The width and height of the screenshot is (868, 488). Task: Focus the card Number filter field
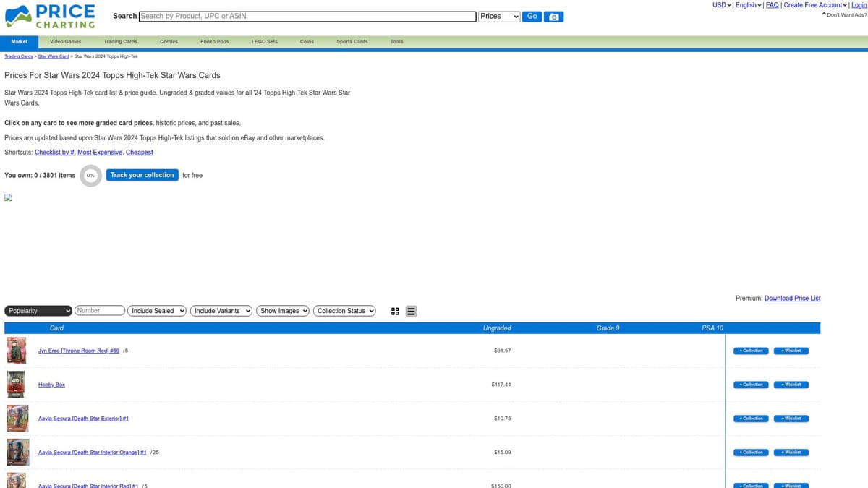(x=99, y=311)
